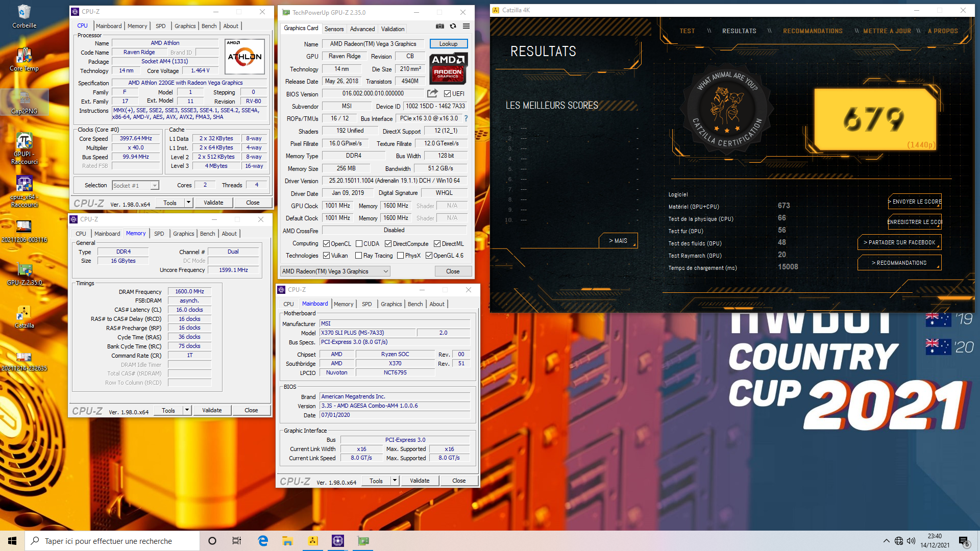Open the cpuz_x64 desktop shortcut

coord(24,191)
